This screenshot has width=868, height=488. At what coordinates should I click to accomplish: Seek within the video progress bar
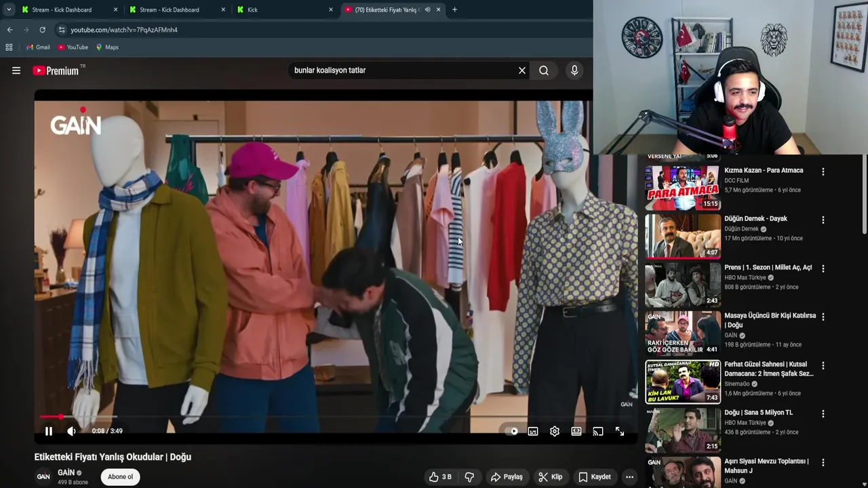point(335,417)
